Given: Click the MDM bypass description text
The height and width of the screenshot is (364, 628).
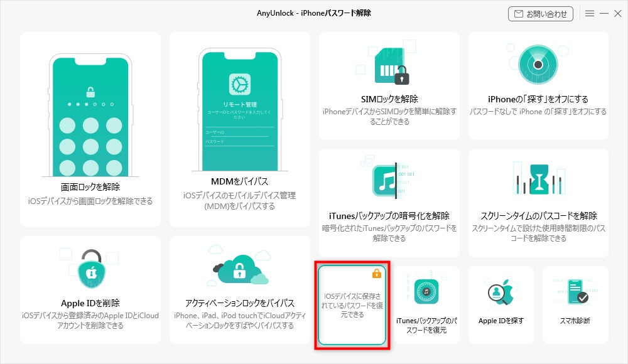Looking at the screenshot, I should 239,201.
